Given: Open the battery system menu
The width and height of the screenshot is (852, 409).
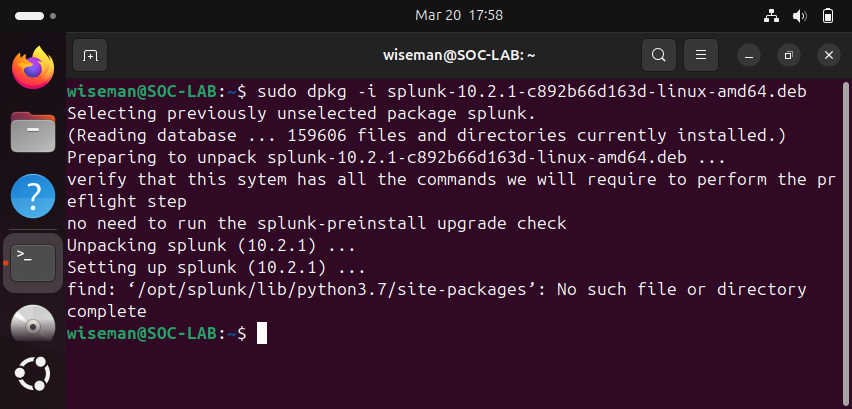Looking at the screenshot, I should (828, 16).
